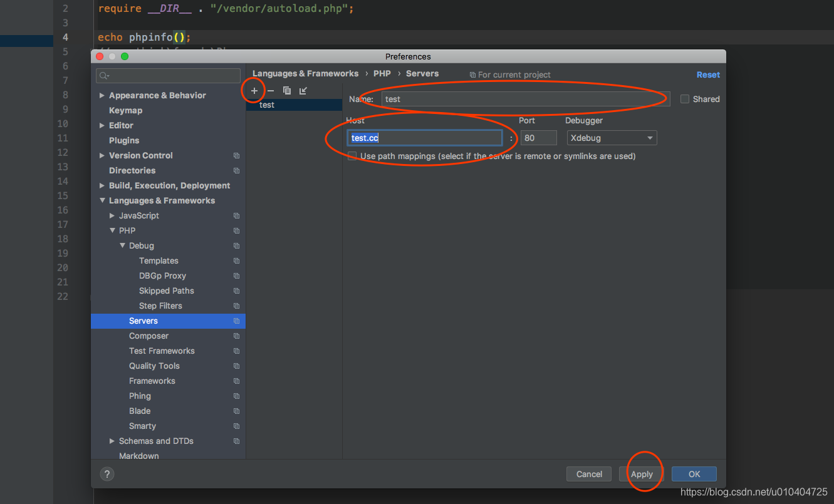Image resolution: width=834 pixels, height=504 pixels.
Task: Click editor line with vendor/autoload.php
Action: click(x=227, y=9)
